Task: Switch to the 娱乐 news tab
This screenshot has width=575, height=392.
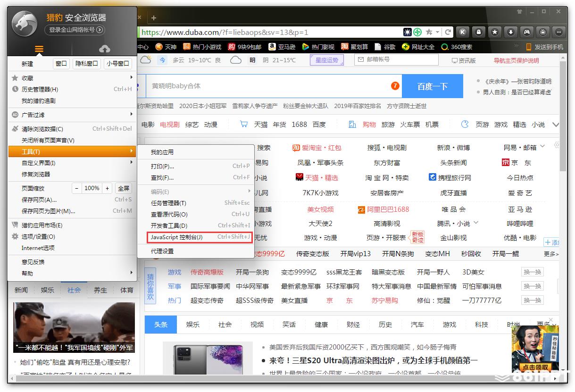Action: click(47, 290)
